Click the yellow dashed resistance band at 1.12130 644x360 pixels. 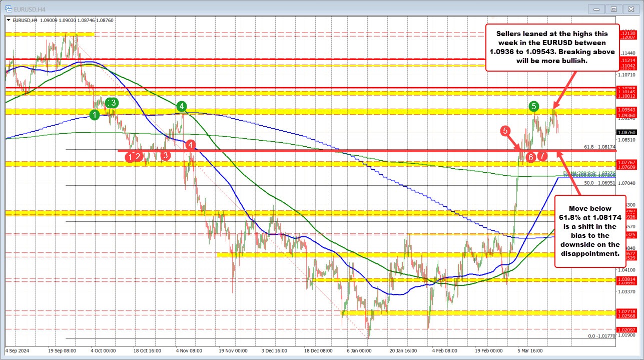point(50,34)
